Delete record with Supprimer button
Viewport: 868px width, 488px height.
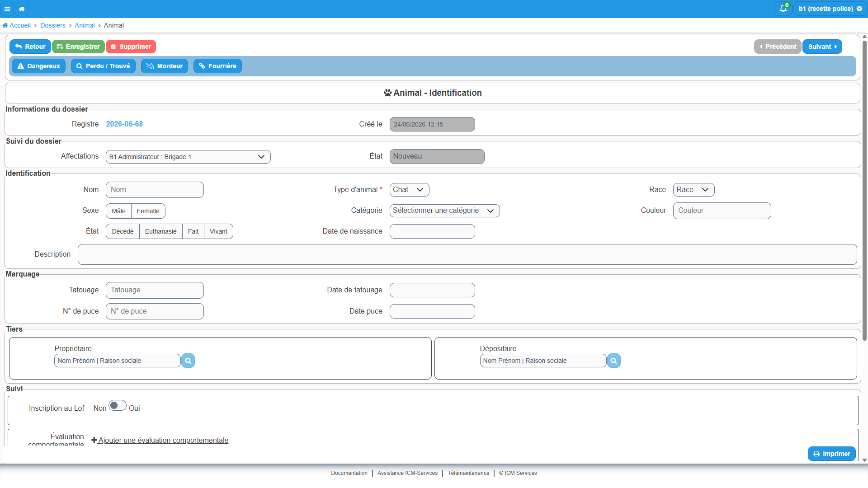(131, 47)
